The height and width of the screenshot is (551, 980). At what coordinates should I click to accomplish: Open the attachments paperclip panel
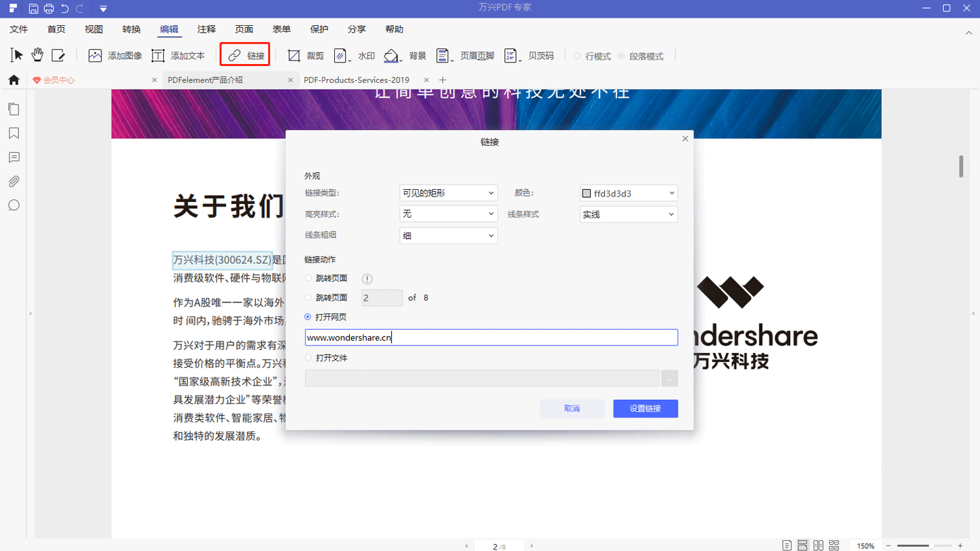14,182
